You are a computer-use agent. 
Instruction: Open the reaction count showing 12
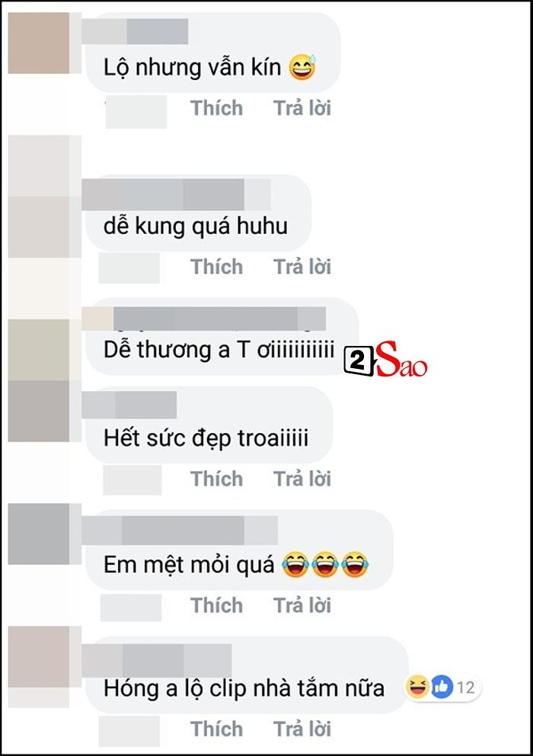(465, 687)
